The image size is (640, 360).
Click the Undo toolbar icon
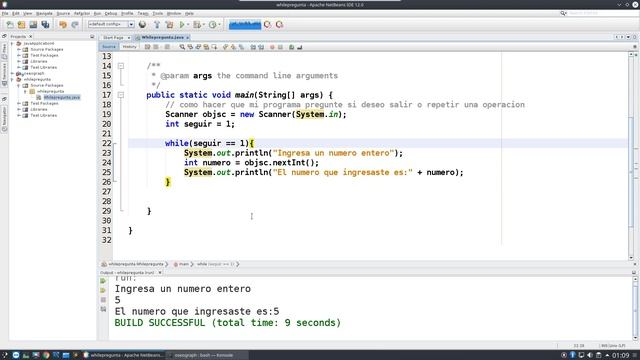point(62,25)
